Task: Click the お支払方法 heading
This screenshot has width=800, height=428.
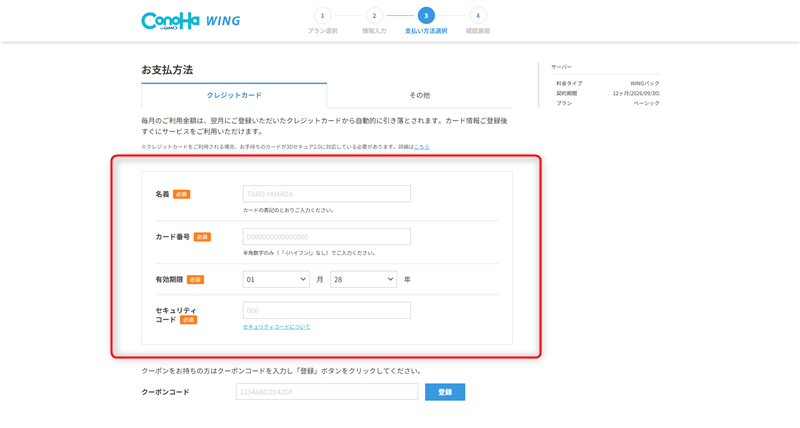Action: click(x=167, y=70)
